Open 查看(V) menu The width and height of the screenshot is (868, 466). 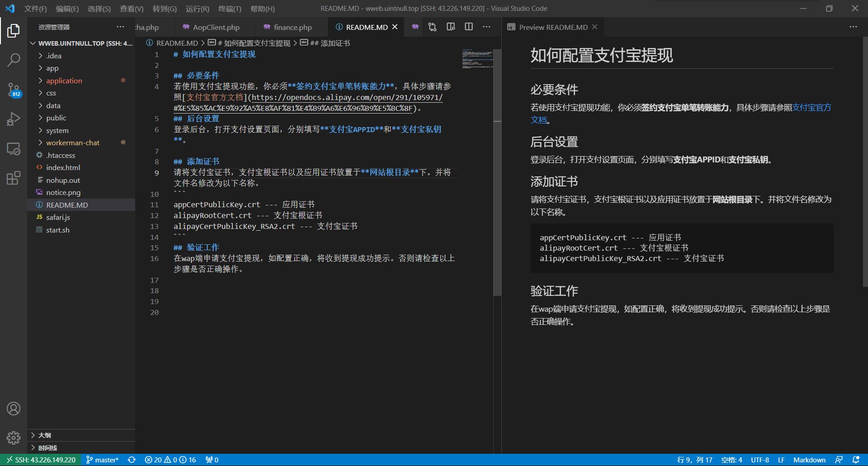coord(132,9)
